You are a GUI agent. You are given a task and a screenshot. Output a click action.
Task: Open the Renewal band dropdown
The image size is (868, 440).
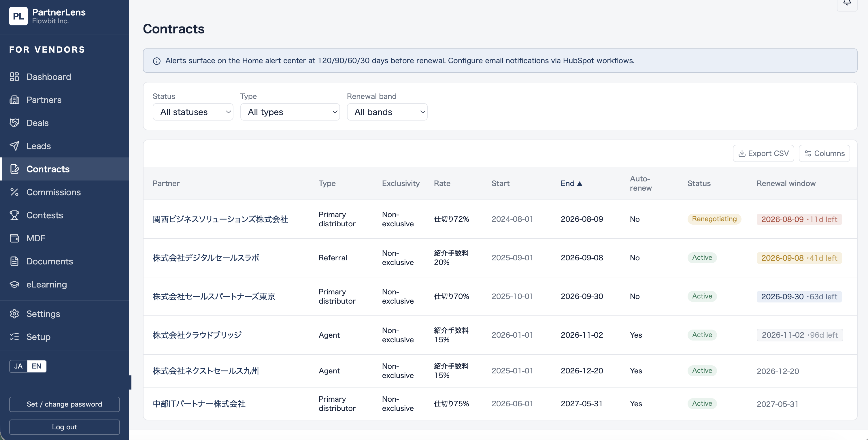pos(387,112)
